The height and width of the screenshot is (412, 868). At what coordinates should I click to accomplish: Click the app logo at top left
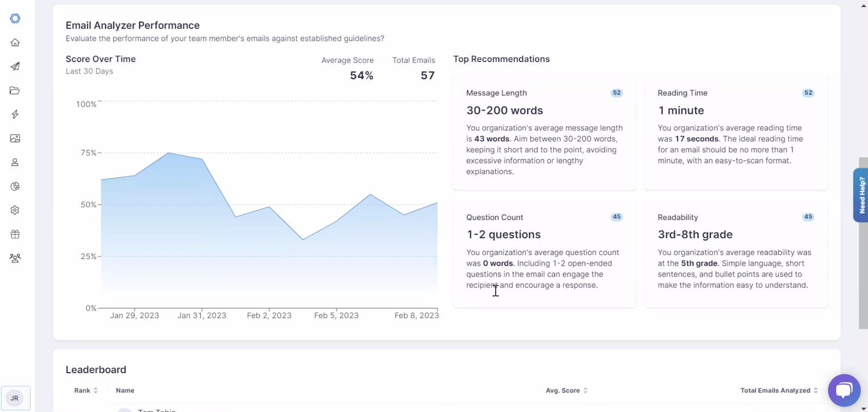coord(15,18)
